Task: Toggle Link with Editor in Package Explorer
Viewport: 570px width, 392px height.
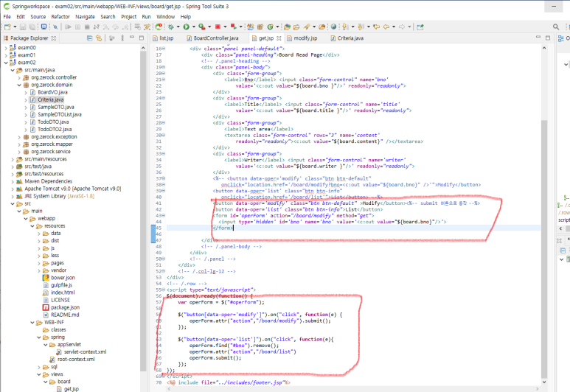Action: pos(99,38)
